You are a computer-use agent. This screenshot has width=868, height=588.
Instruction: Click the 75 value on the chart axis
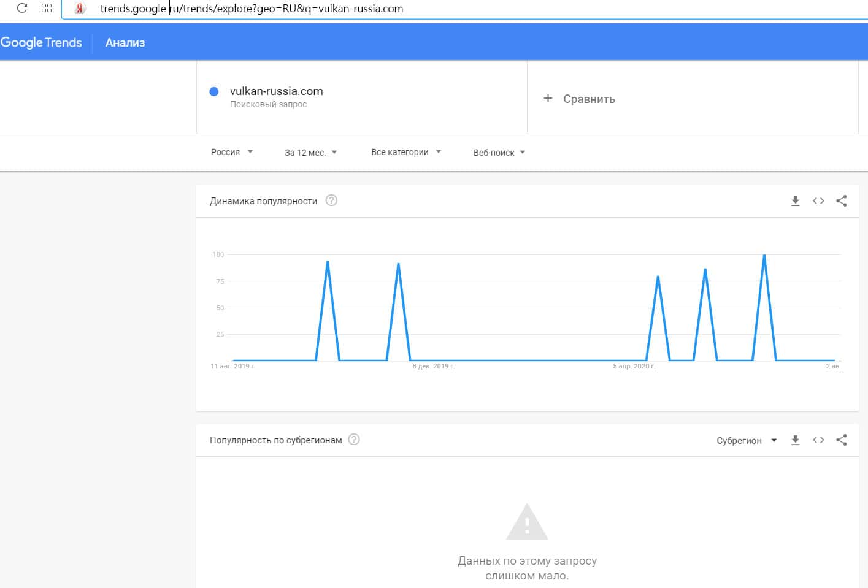tap(220, 281)
